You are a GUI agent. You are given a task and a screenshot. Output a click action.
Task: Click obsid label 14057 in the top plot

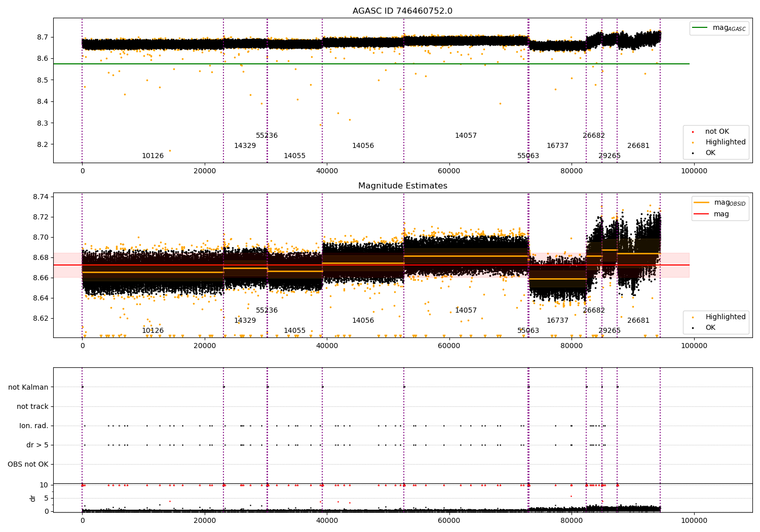click(466, 136)
